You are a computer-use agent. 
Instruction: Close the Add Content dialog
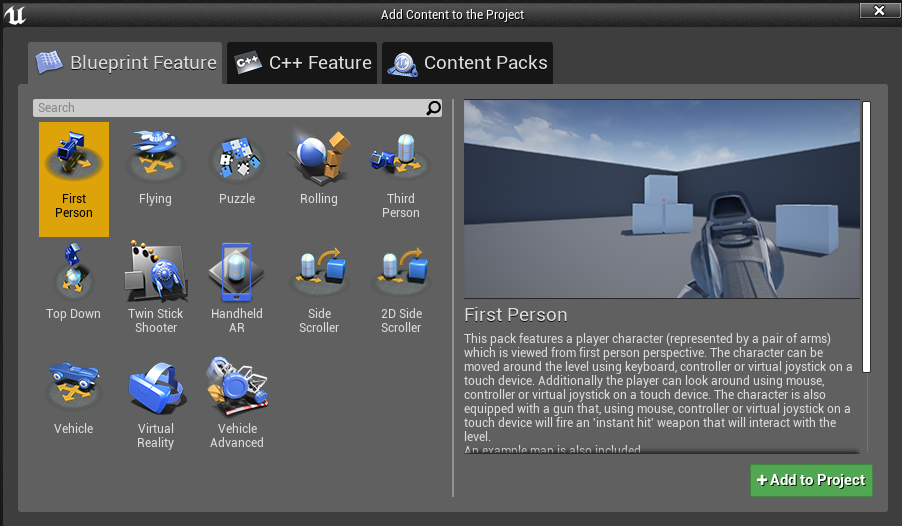click(x=879, y=10)
